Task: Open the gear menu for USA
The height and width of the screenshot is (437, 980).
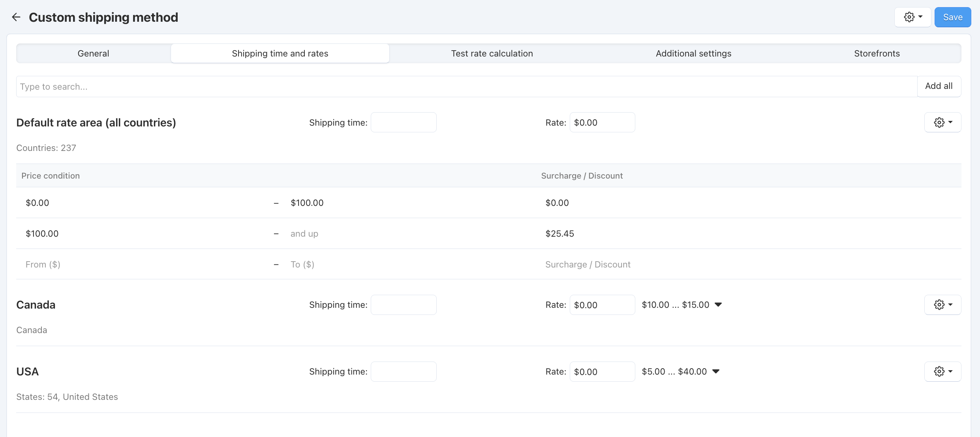Action: tap(942, 371)
